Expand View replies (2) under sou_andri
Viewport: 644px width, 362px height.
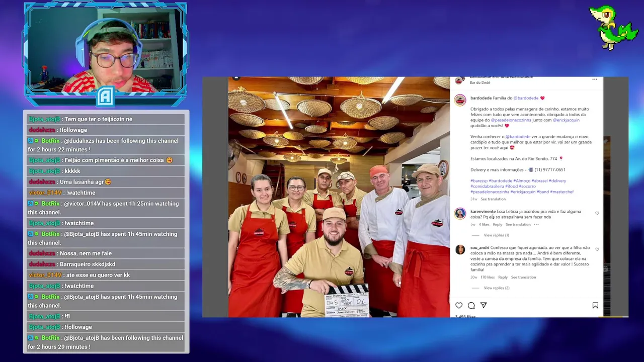coord(496,288)
